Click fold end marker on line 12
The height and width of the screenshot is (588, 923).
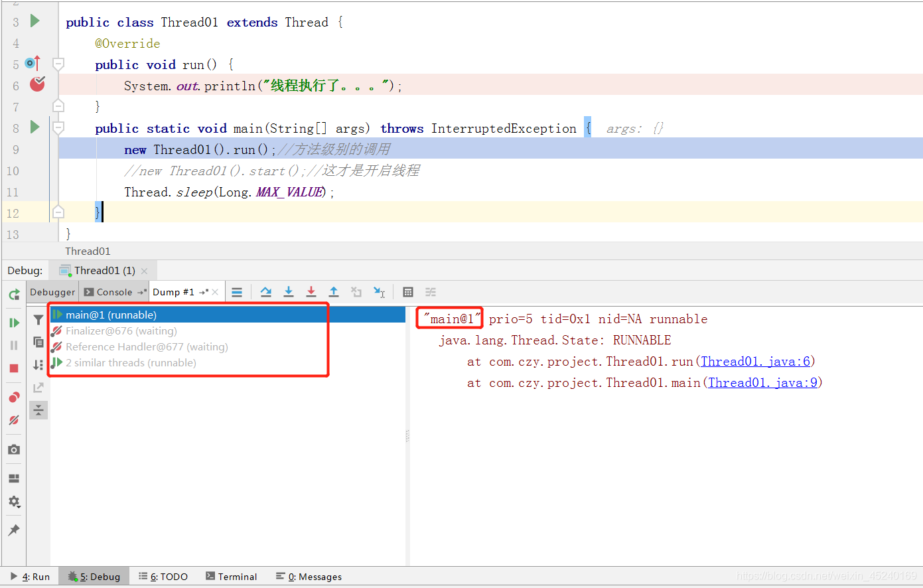pos(58,212)
